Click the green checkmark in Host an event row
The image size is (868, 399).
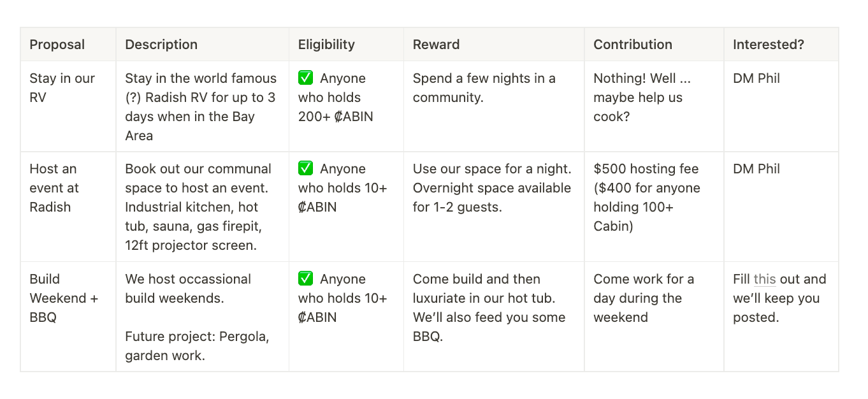click(306, 169)
